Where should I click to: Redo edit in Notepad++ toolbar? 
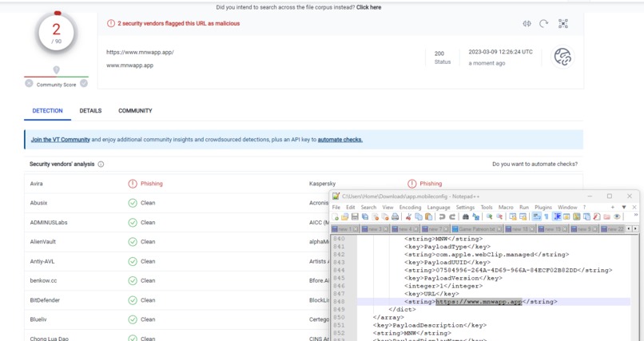point(452,216)
